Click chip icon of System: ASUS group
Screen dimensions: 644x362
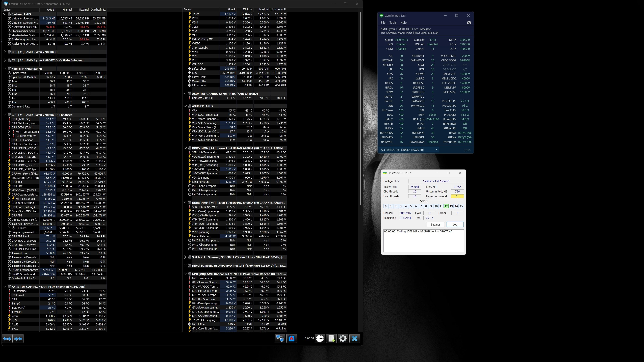click(x=9, y=14)
